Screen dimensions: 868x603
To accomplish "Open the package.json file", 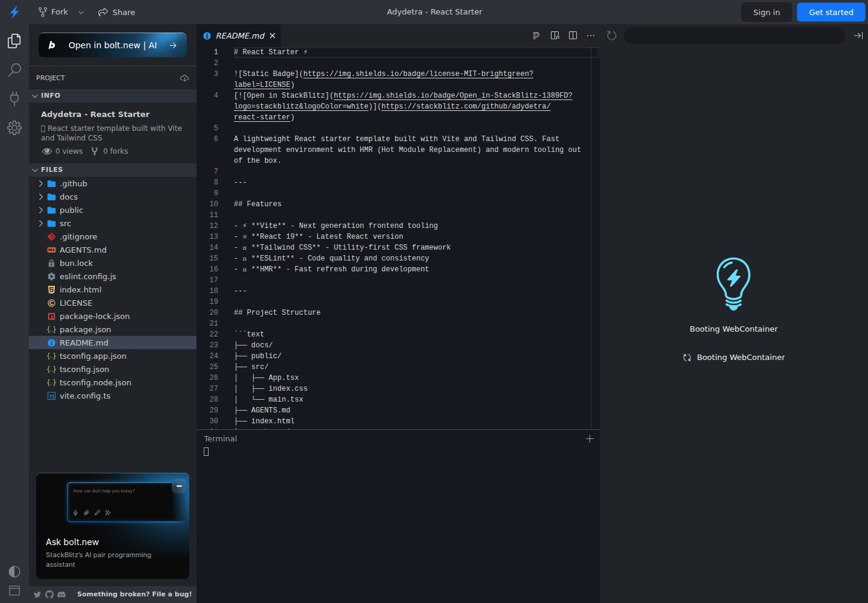I will coord(113,329).
